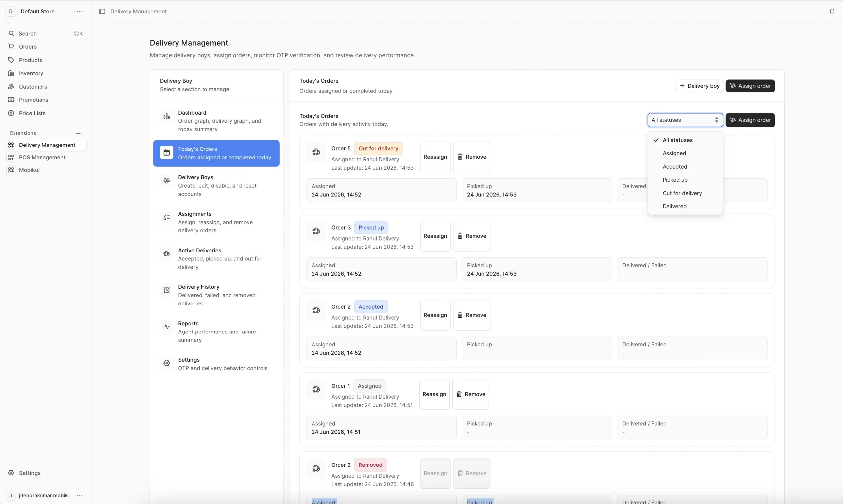Click the Delivery Management breadcrumb text
This screenshot has width=843, height=504.
click(x=138, y=11)
